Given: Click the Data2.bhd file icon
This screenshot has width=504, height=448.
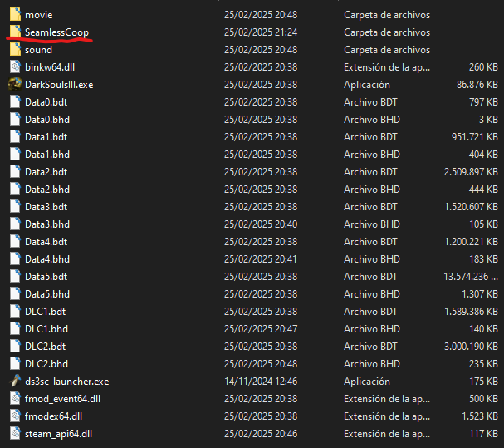Looking at the screenshot, I should [15, 190].
